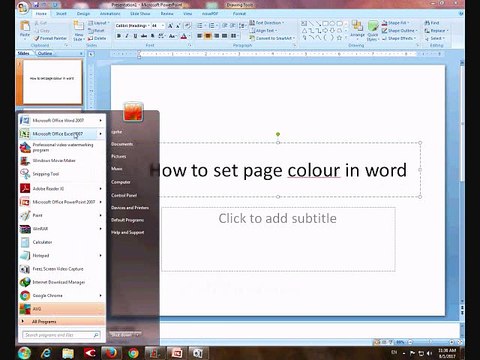
Task: Switch to the Slide Show ribbon tab
Action: pyautogui.click(x=140, y=14)
